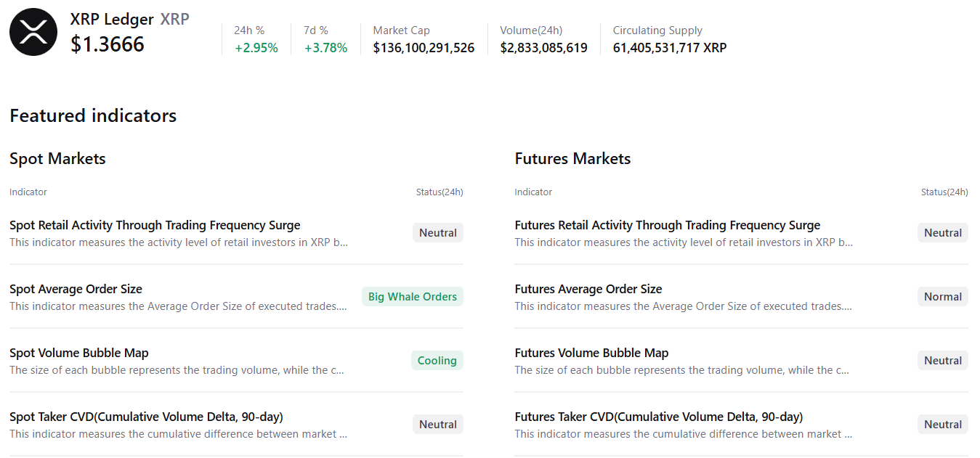Click Normal badge for Futures Average Order Size
980x458 pixels.
click(942, 297)
